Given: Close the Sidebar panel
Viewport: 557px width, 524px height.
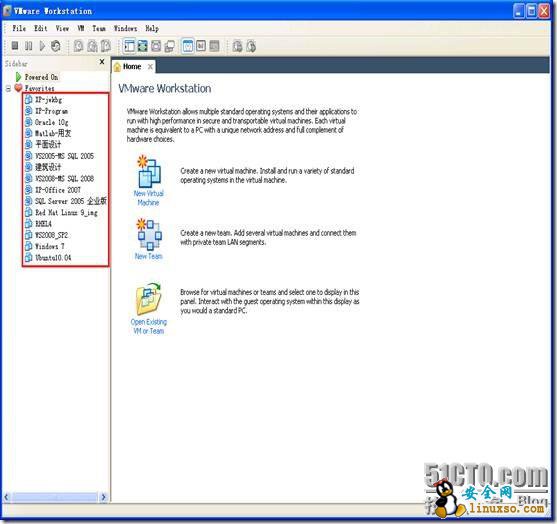Looking at the screenshot, I should coord(102,62).
